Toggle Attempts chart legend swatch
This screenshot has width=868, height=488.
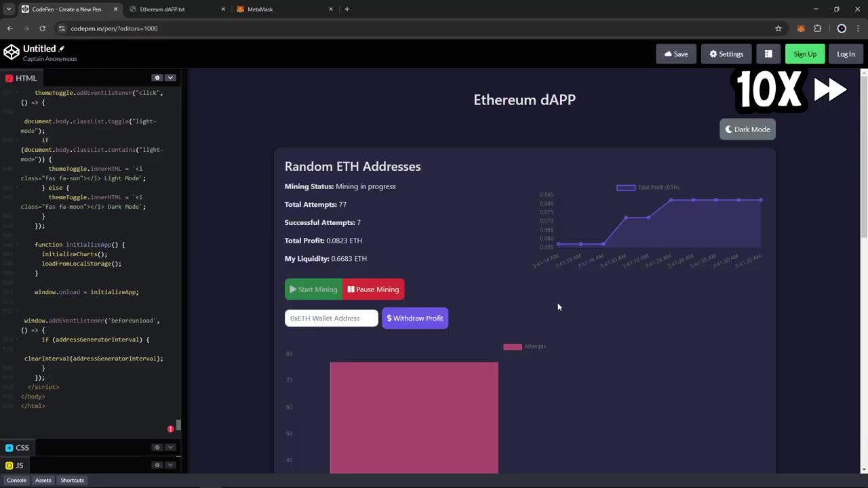[513, 347]
